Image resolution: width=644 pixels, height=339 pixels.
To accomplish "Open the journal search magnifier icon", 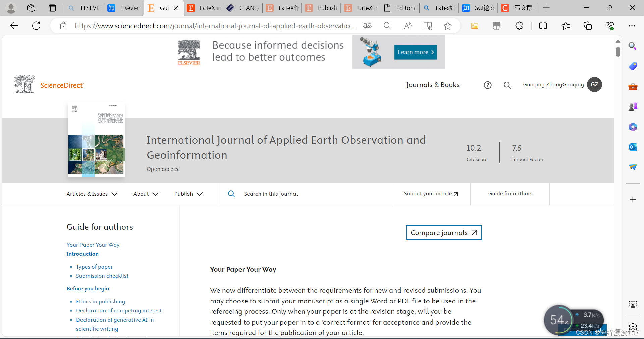I will coord(231,194).
